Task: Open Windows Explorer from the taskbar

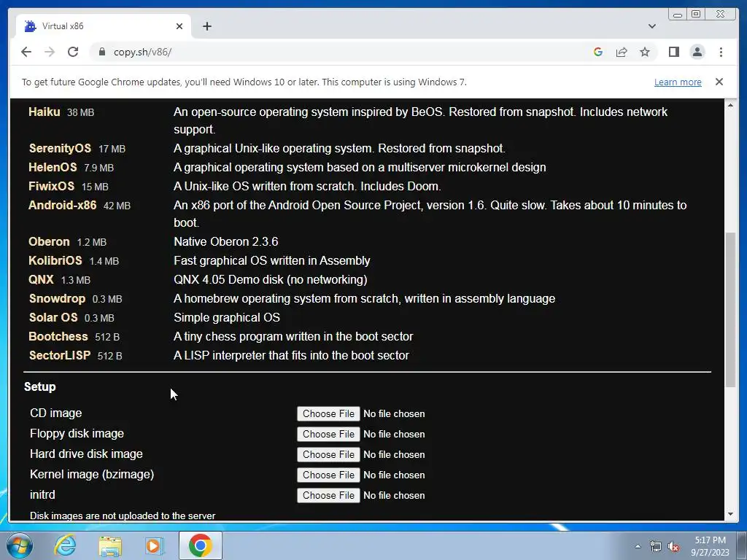Action: [110, 545]
